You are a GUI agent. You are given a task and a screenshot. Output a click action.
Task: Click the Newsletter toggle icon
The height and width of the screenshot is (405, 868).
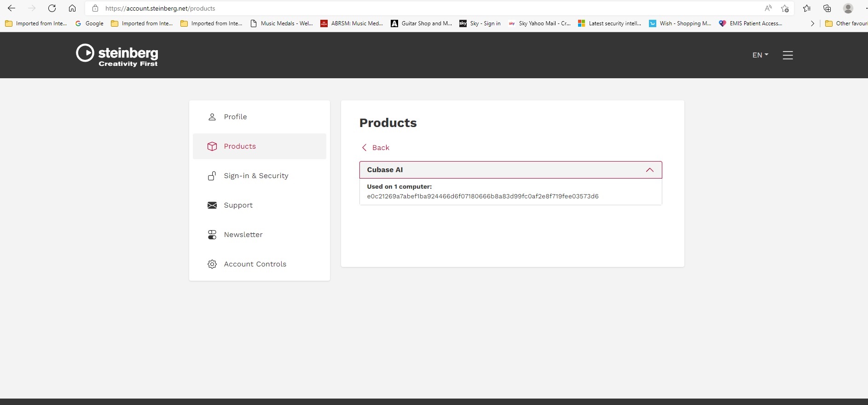tap(212, 235)
